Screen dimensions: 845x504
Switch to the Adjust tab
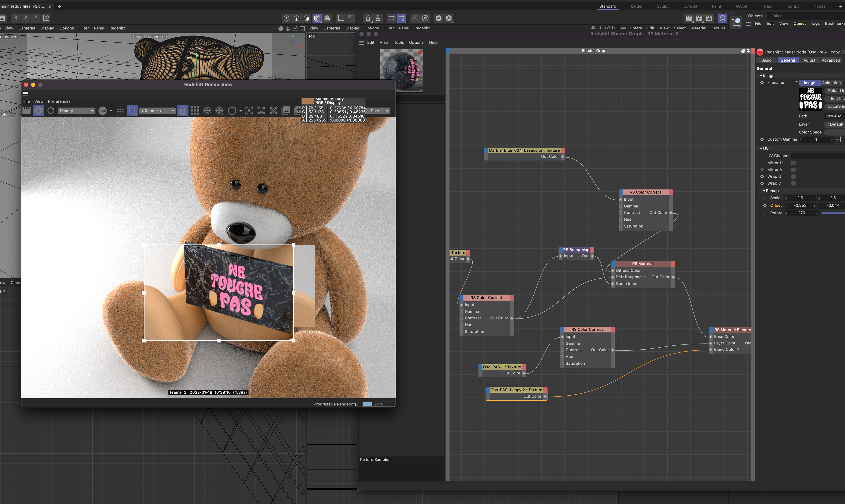point(809,60)
